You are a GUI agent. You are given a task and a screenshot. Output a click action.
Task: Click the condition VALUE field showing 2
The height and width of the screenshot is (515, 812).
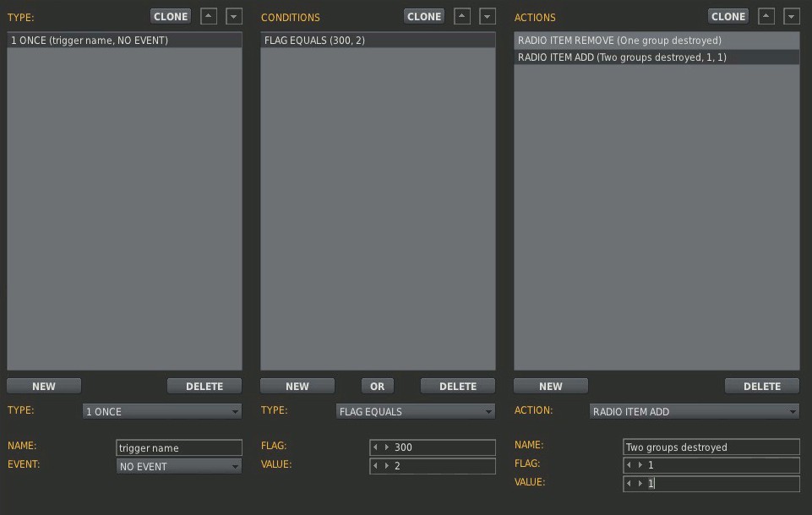pyautogui.click(x=433, y=466)
